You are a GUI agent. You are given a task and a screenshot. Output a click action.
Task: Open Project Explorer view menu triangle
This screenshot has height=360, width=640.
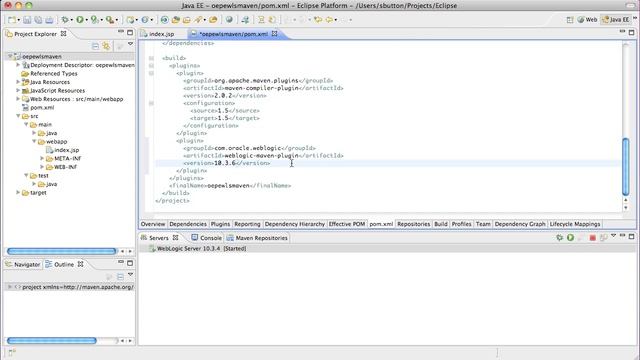131,44
